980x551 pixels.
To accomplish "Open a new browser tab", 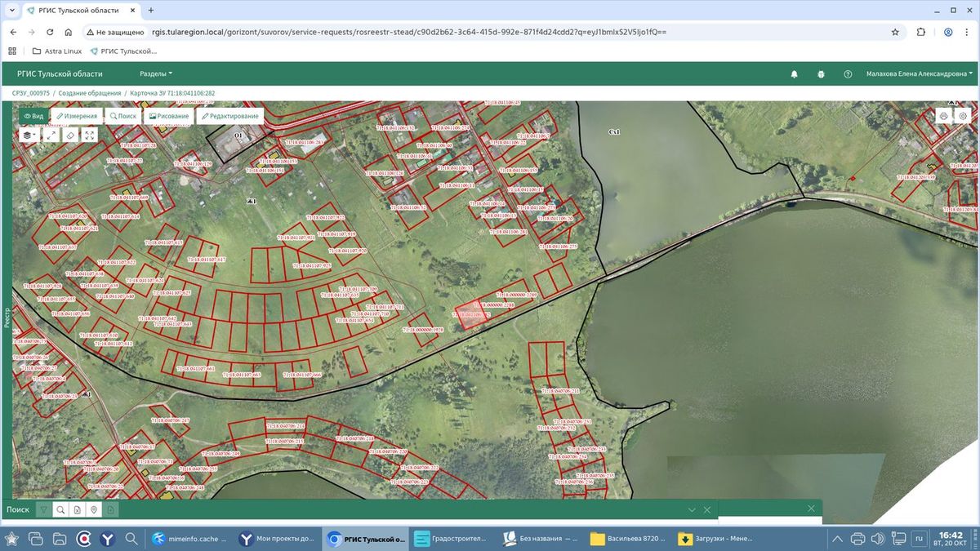I will coord(151,10).
